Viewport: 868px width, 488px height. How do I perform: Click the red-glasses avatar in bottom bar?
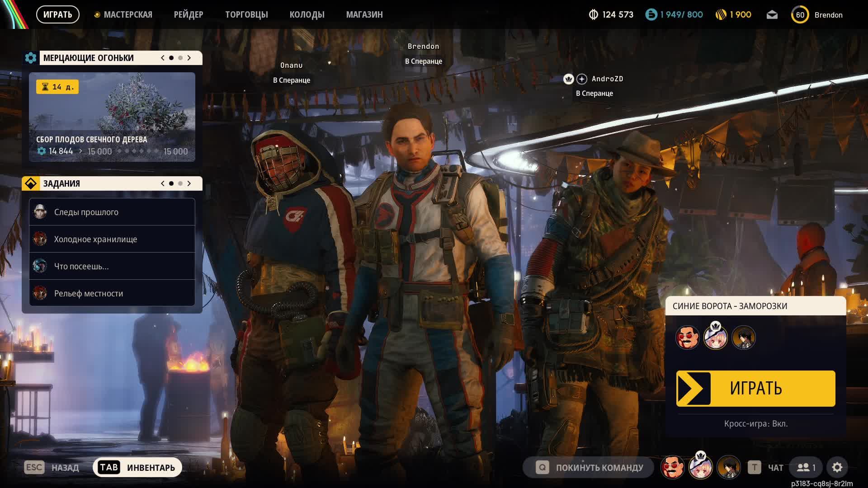coord(672,467)
